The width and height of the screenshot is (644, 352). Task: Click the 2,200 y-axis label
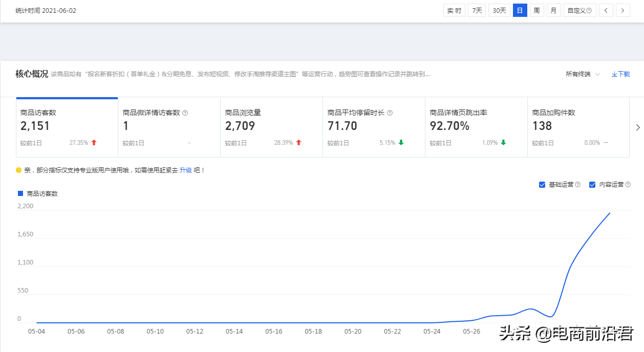25,206
